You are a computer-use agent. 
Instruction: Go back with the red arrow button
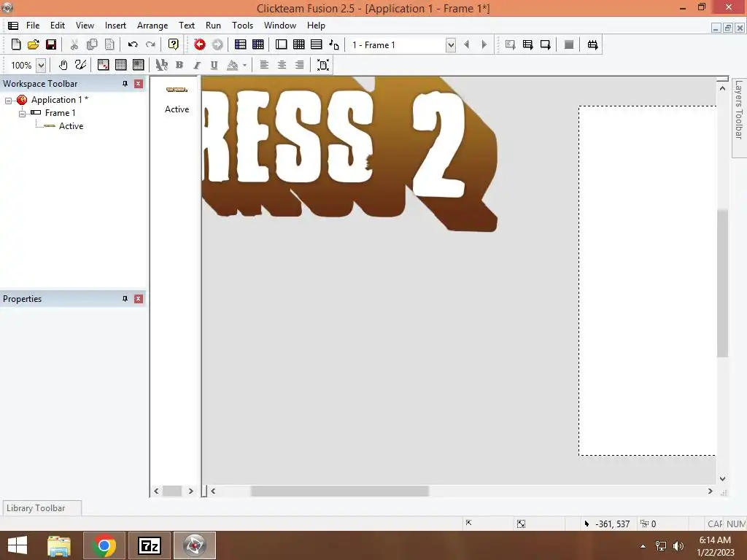200,44
